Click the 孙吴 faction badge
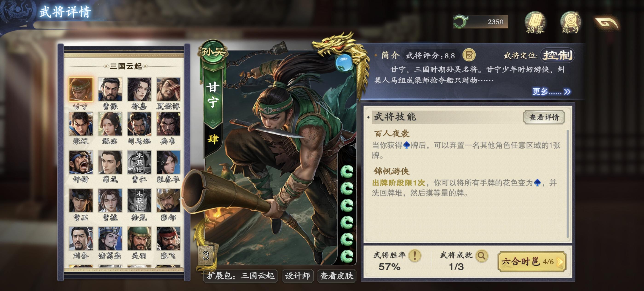This screenshot has height=291, width=644. 213,52
